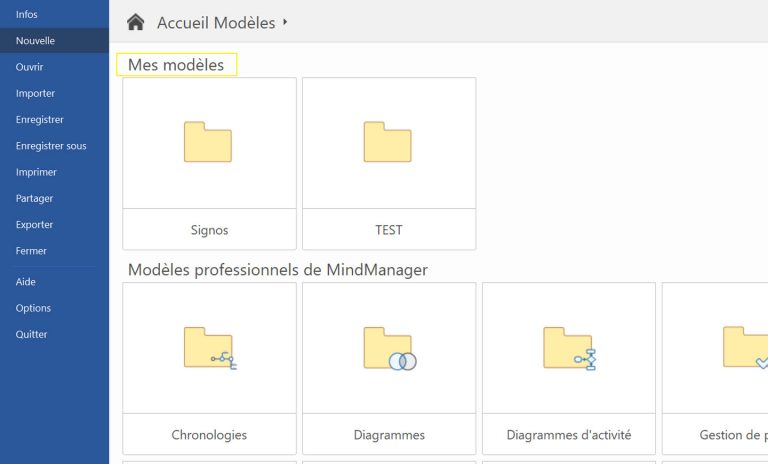Open the Gestion de projet folder icon
The width and height of the screenshot is (768, 464).
point(744,348)
